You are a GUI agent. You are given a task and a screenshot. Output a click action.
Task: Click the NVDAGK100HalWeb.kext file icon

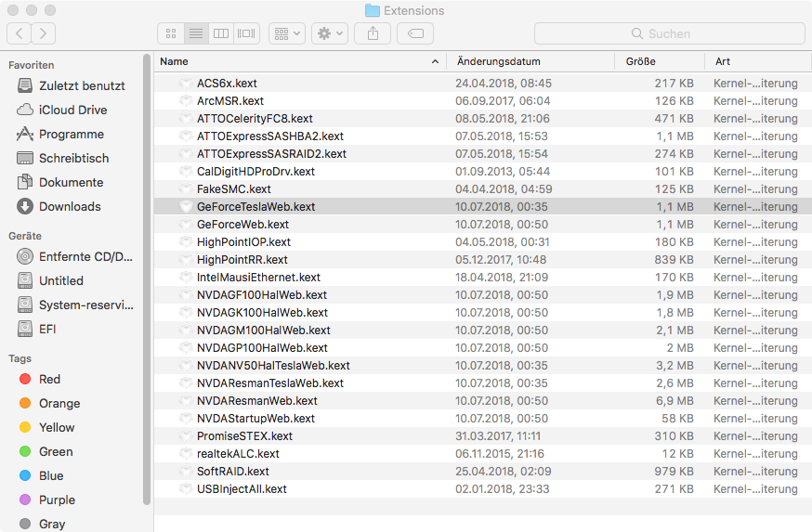(186, 313)
